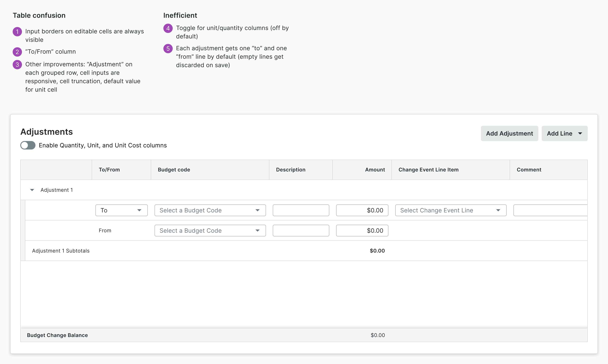608x364 pixels.
Task: Click the Budget Change Balance $0.00 value
Action: tap(378, 335)
